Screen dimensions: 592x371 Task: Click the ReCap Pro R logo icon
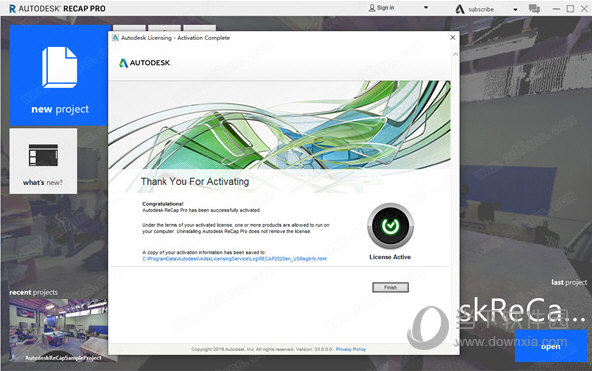12,8
